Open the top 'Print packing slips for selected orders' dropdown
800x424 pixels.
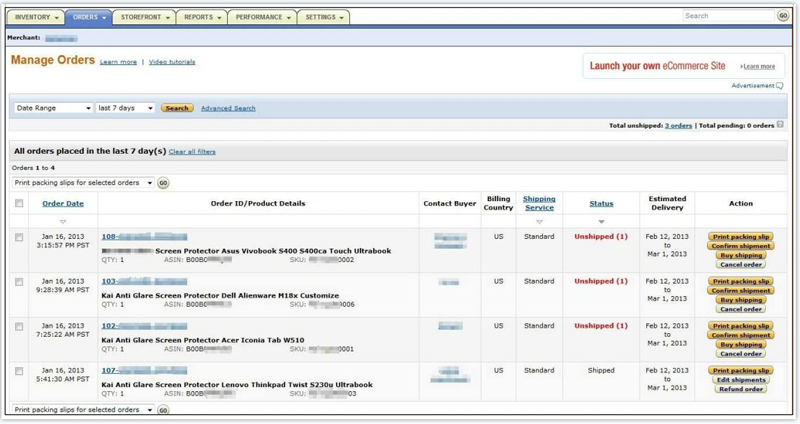pyautogui.click(x=83, y=183)
